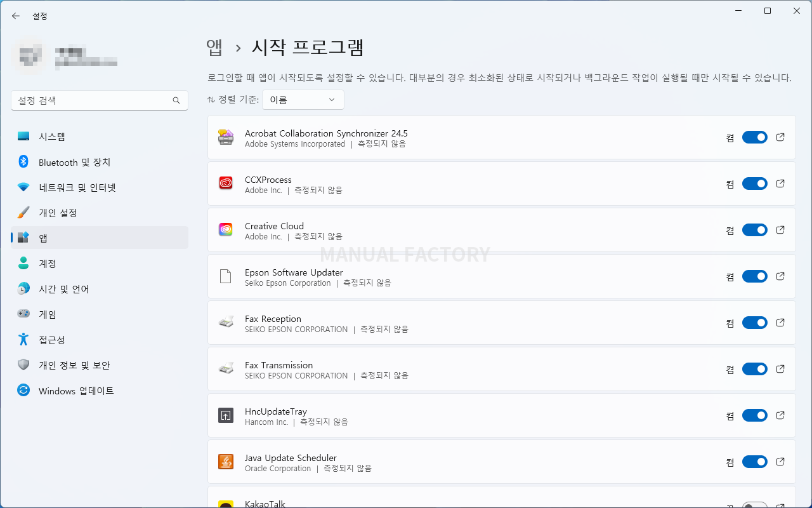Open 시간 및 언어 settings
Viewport: 812px width, 508px height.
100,289
